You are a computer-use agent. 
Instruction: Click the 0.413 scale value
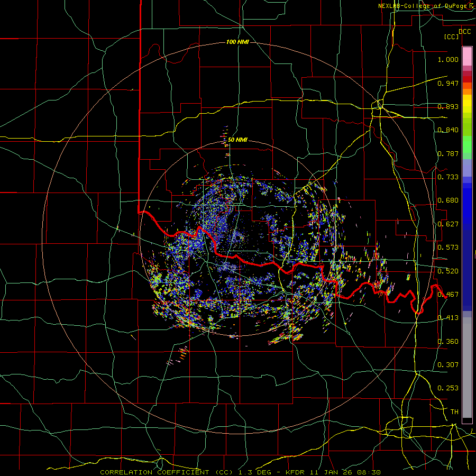(448, 318)
